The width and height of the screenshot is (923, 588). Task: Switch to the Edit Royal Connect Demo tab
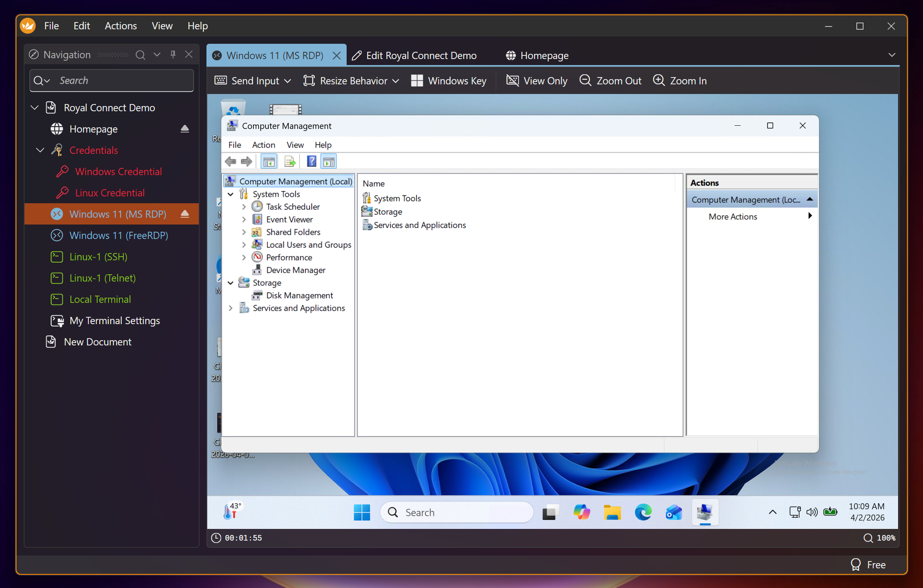pos(421,55)
